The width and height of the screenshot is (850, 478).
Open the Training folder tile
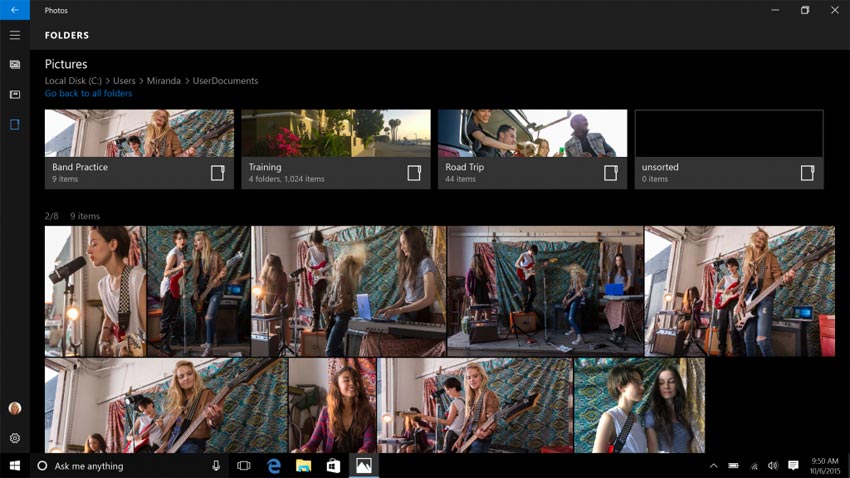pyautogui.click(x=336, y=149)
